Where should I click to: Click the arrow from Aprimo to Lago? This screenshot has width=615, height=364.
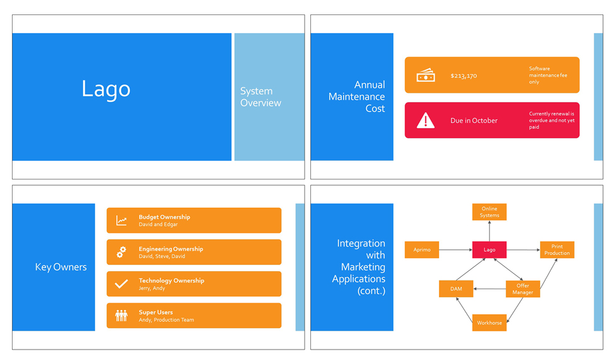coord(455,250)
